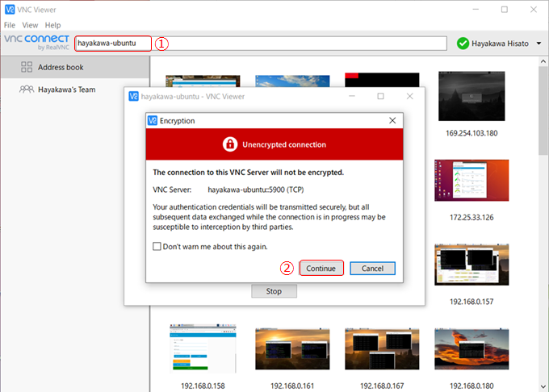The width and height of the screenshot is (549, 392).
Task: Click the Encryption dialog title icon
Action: click(153, 120)
